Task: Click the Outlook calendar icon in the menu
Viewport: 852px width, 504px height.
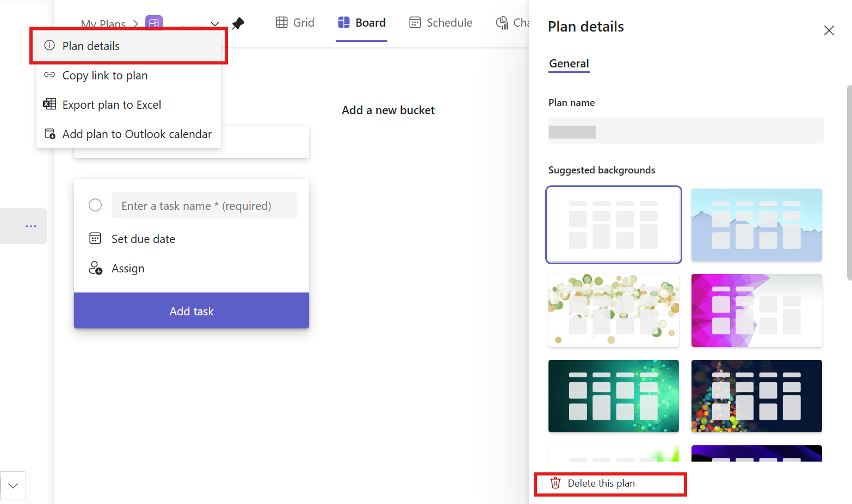Action: coord(50,134)
